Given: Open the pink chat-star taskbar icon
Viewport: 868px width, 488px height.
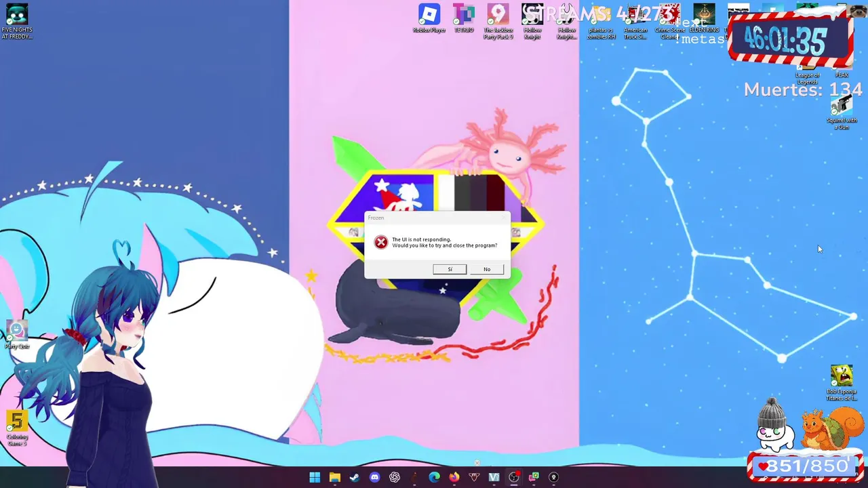Looking at the screenshot, I should (534, 477).
